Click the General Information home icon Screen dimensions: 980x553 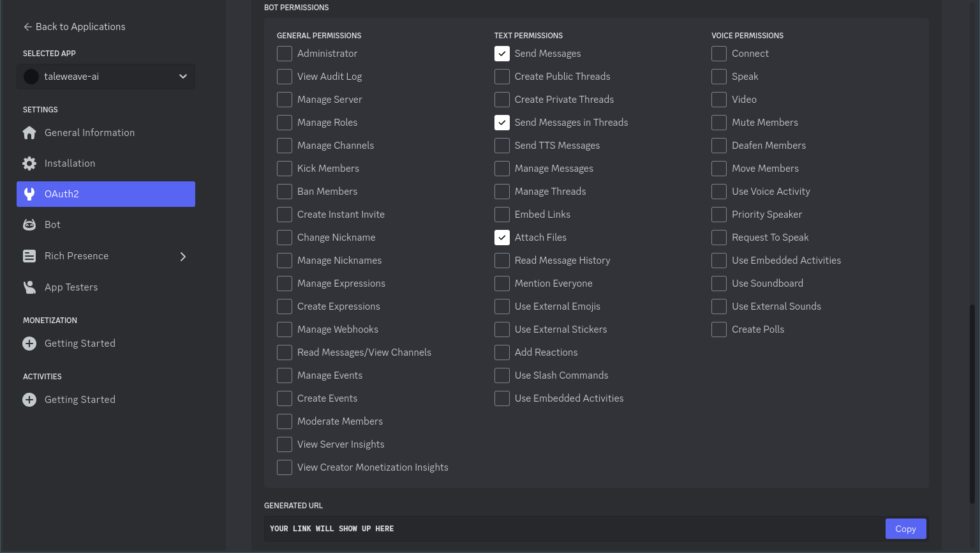(x=29, y=133)
